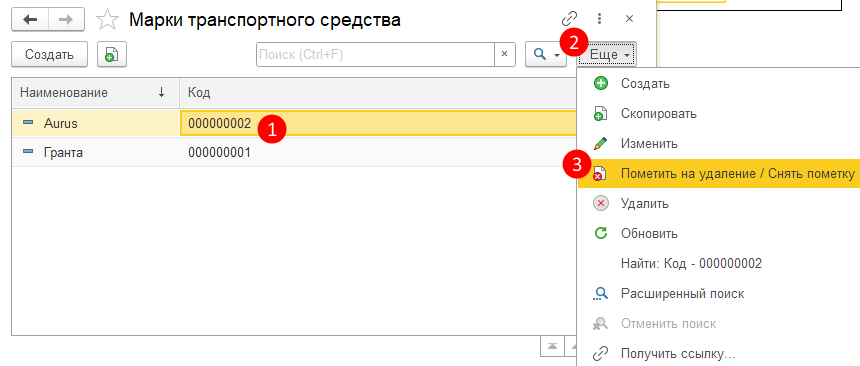The image size is (860, 366).
Task: Expand the Еще dropdown menu
Action: click(x=606, y=54)
